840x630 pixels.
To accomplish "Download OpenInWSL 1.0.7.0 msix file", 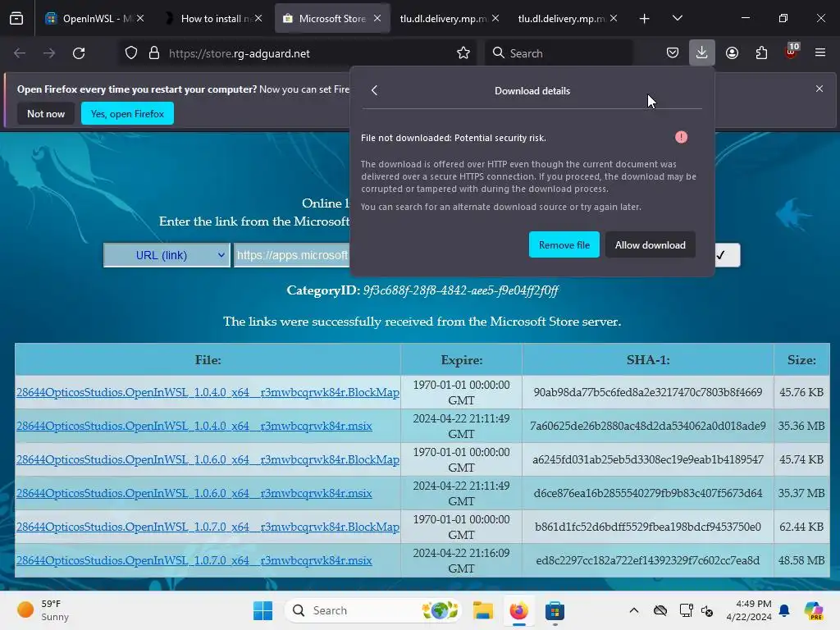I will [x=194, y=560].
